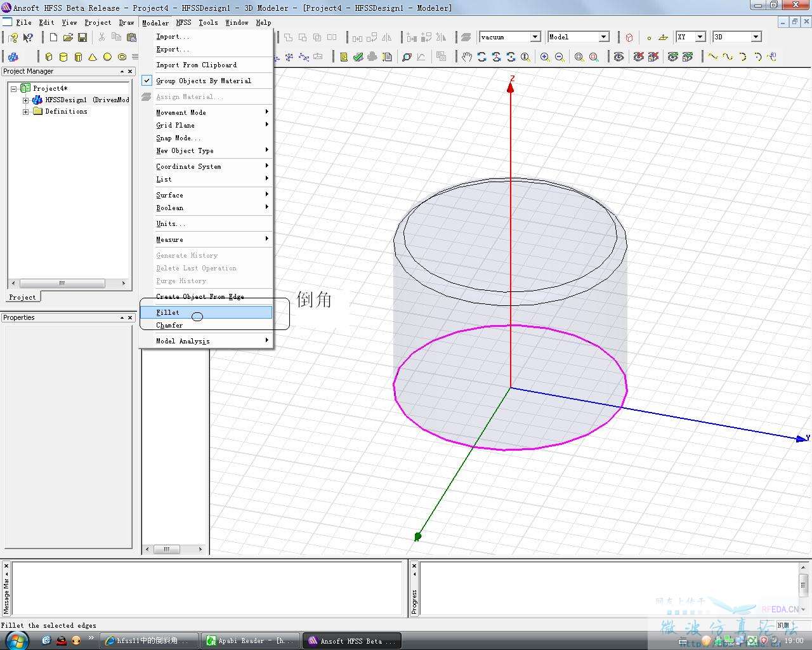Click Project Manager horizontal scrollbar thumb
Screen dimensions: 812x650
tap(62, 283)
